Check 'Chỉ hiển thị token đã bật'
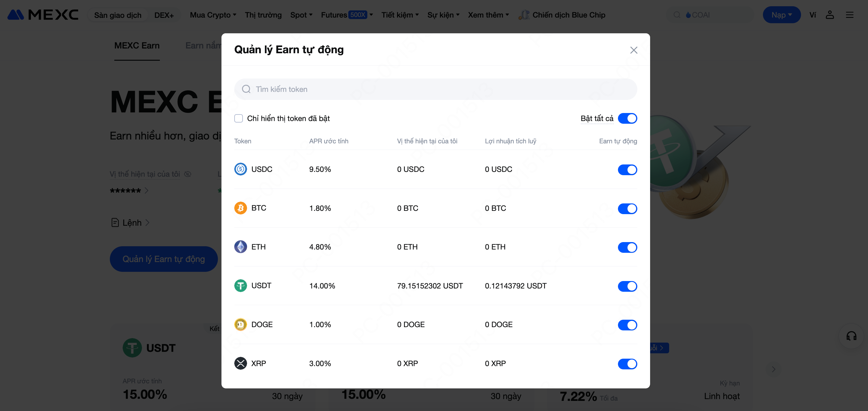 coord(238,118)
